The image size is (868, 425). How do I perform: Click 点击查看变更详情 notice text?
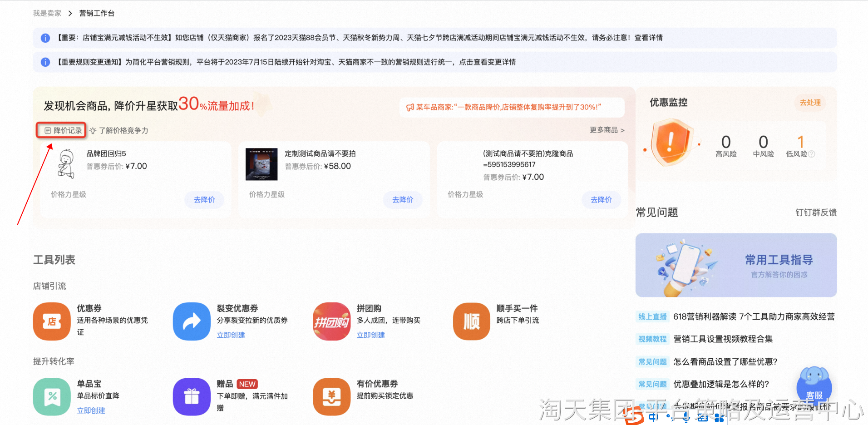488,62
